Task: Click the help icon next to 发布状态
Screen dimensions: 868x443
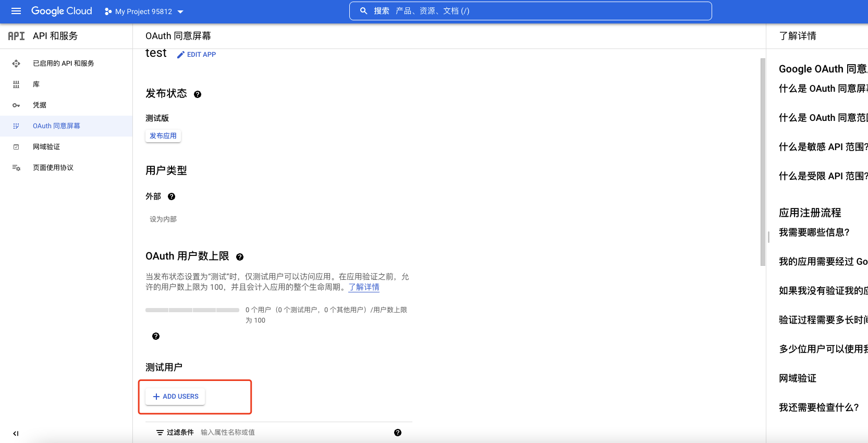Action: pos(198,94)
